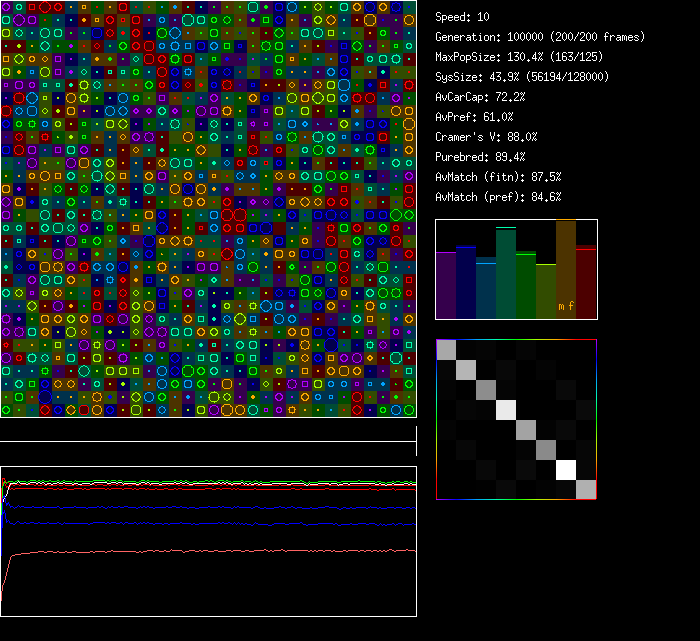
Task: Click the SysSize percentage line
Action: point(522,77)
